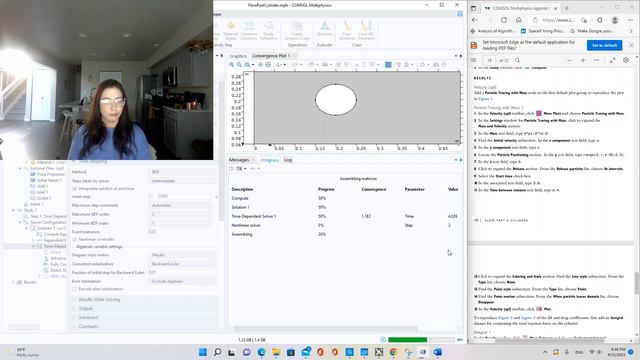Toggle the Initial step checkbox
Image resolution: width=640 pixels, height=360 pixels.
pyautogui.click(x=151, y=197)
